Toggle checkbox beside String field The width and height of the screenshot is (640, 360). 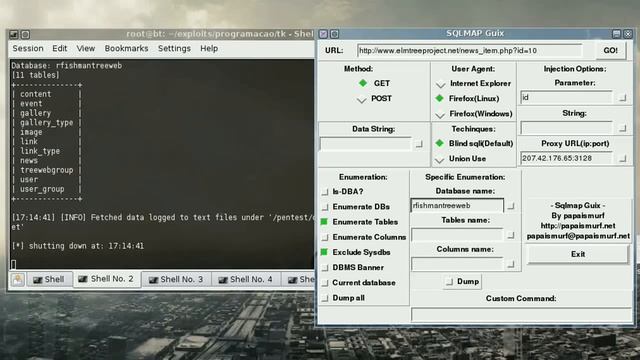click(622, 128)
